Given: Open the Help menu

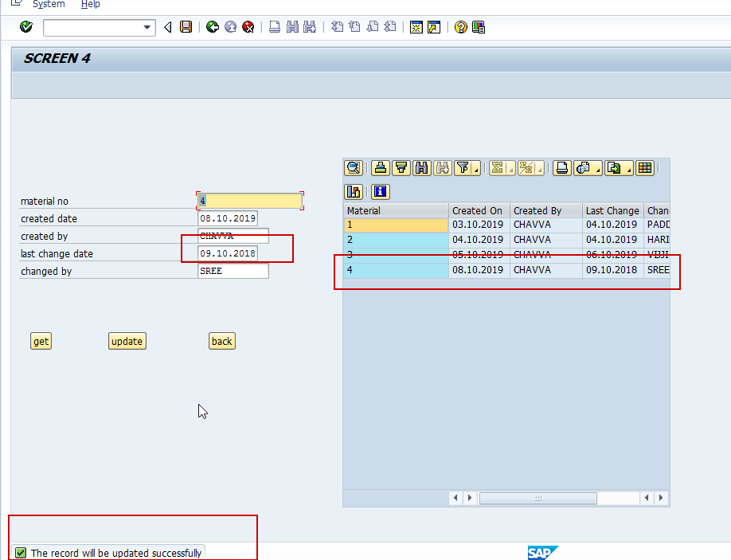Looking at the screenshot, I should click(90, 5).
